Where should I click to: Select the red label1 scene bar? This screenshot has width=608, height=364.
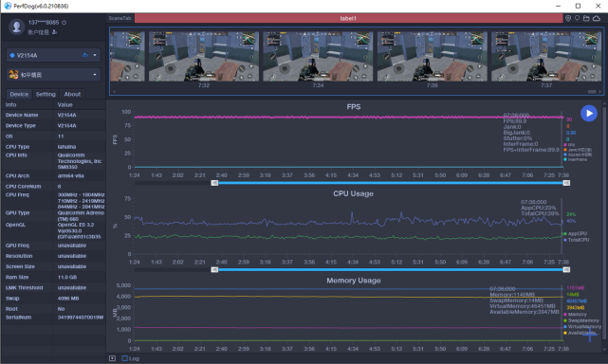coord(348,18)
